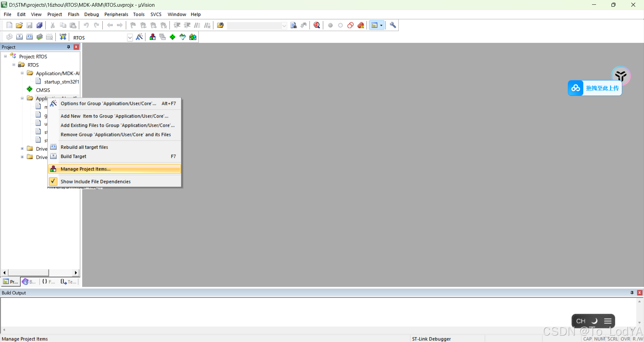Select Manage Project Items in context menu
The width and height of the screenshot is (644, 342).
click(114, 169)
